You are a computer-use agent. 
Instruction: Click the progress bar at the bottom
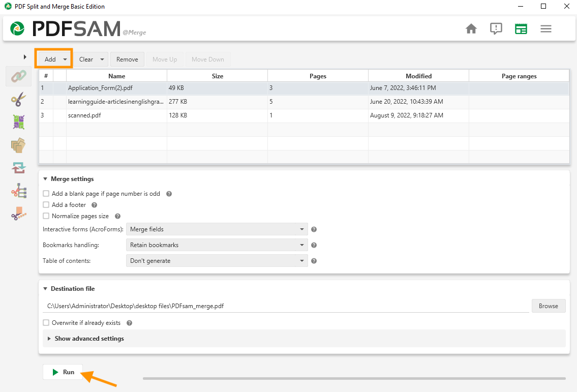click(x=354, y=378)
